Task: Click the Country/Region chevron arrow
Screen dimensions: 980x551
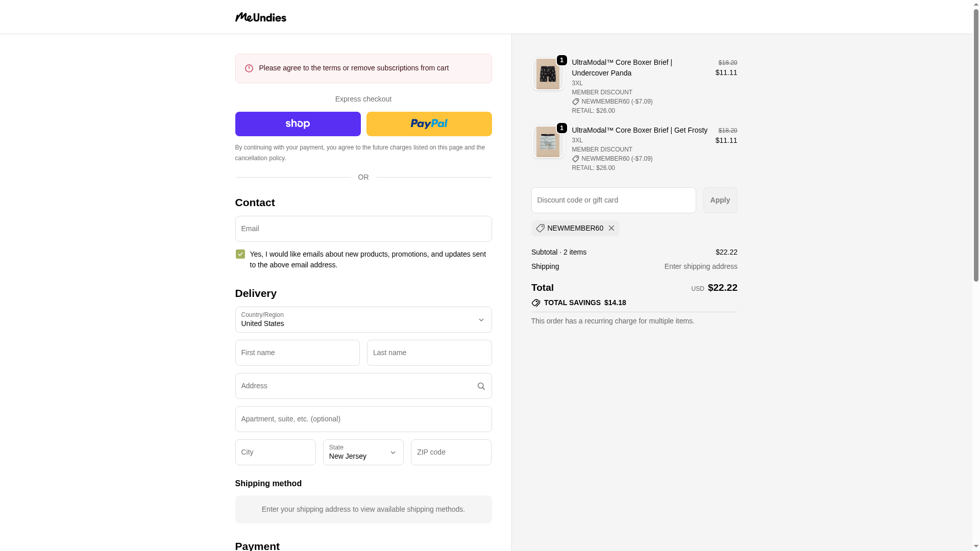Action: [481, 320]
